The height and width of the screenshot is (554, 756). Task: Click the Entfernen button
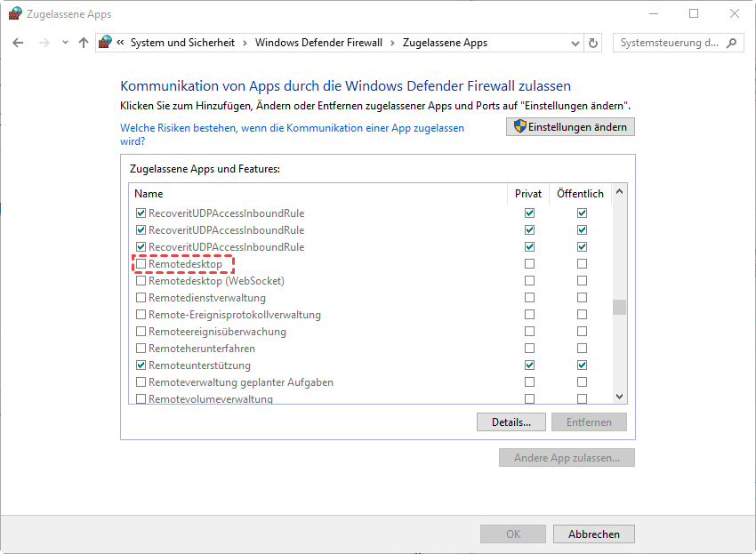[589, 422]
